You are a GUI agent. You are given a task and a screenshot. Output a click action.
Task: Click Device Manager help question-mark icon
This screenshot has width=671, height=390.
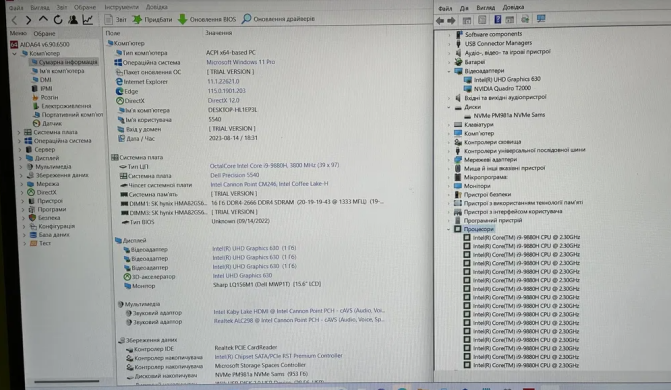498,19
